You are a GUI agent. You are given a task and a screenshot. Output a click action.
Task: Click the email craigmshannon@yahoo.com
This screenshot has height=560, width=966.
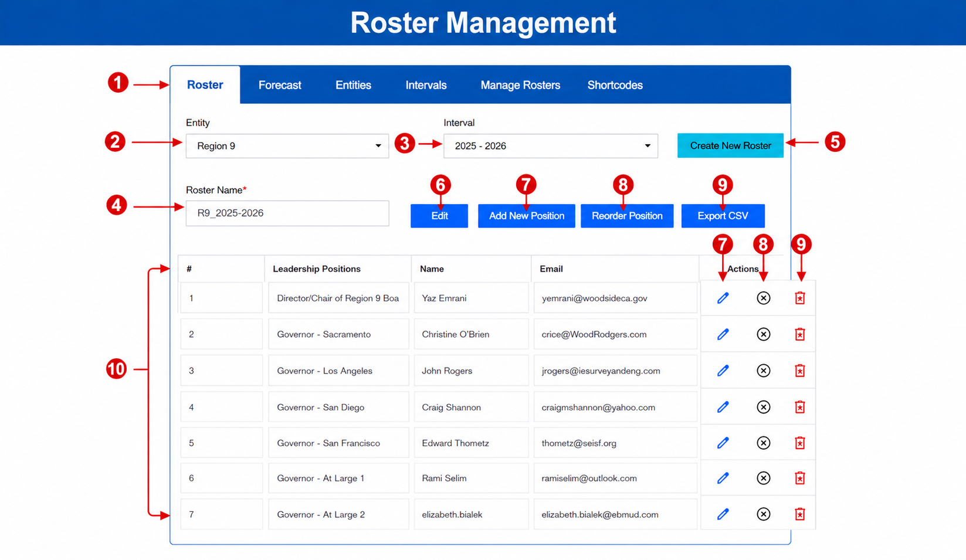[598, 407]
